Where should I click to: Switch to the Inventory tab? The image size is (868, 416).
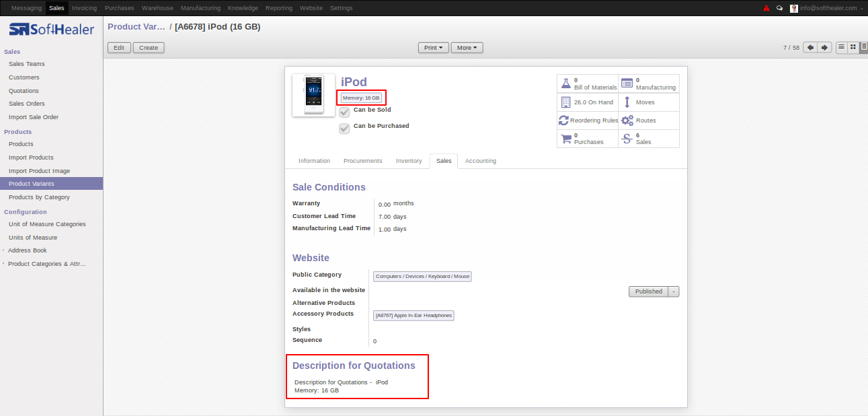[x=409, y=161]
